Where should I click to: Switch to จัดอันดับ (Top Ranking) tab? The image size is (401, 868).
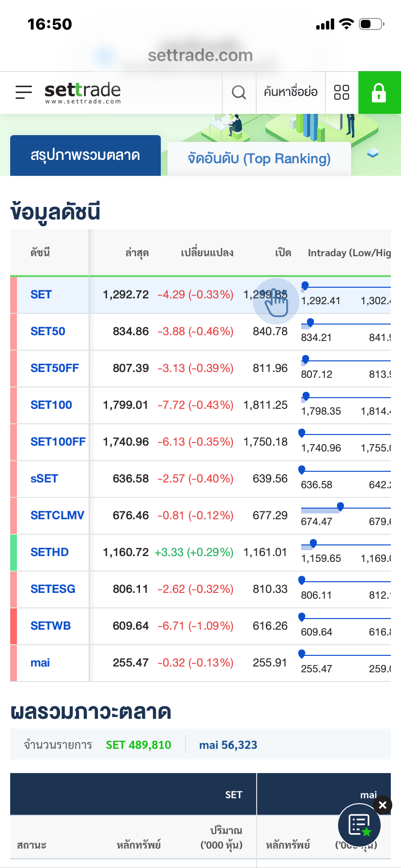(259, 159)
